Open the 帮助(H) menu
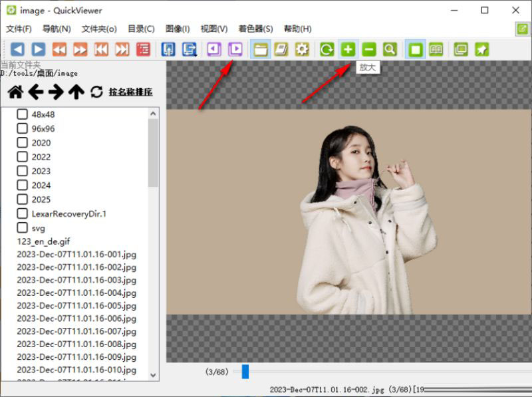The height and width of the screenshot is (397, 532). click(x=297, y=29)
